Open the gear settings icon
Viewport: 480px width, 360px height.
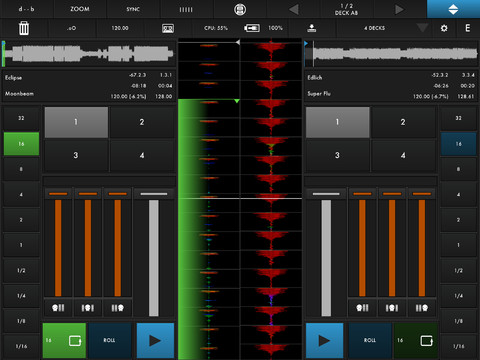click(444, 28)
